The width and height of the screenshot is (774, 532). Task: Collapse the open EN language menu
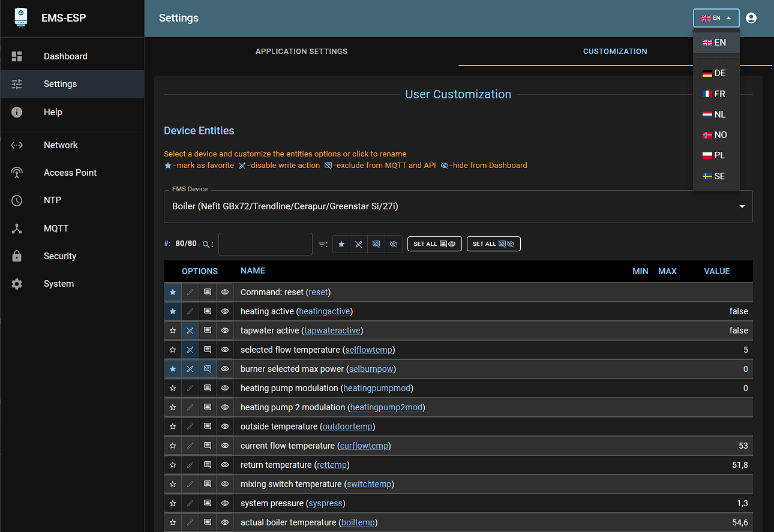coord(716,17)
